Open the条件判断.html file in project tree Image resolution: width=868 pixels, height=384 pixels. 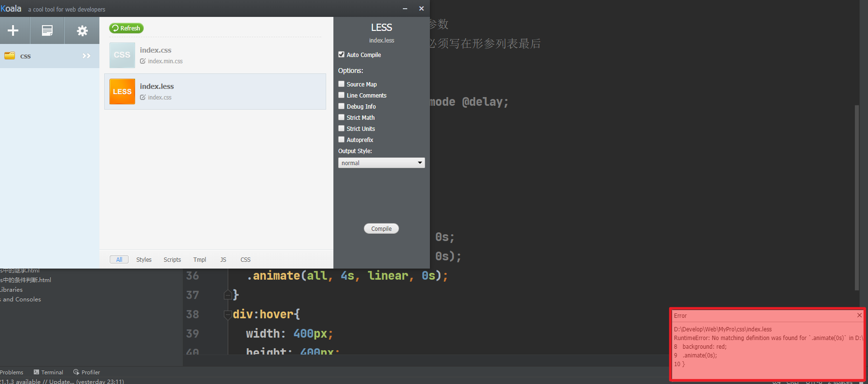pos(26,280)
